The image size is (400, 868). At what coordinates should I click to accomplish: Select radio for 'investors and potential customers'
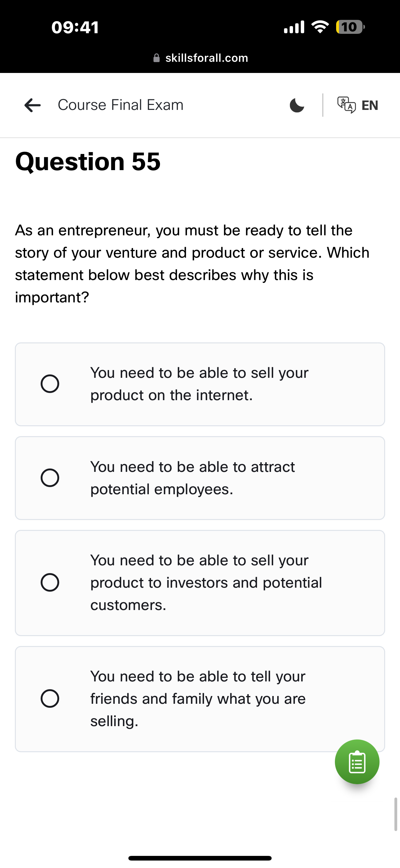tap(50, 583)
